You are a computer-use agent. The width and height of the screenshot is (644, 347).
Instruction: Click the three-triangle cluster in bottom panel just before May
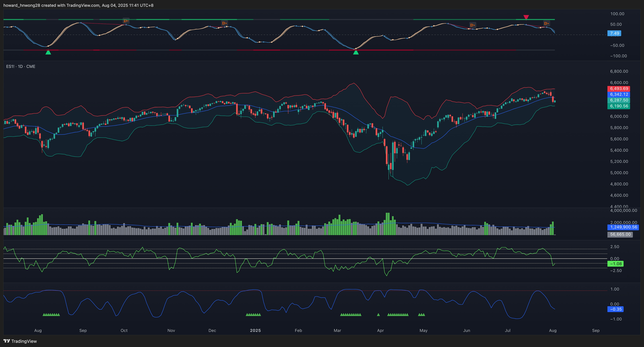[x=421, y=314]
